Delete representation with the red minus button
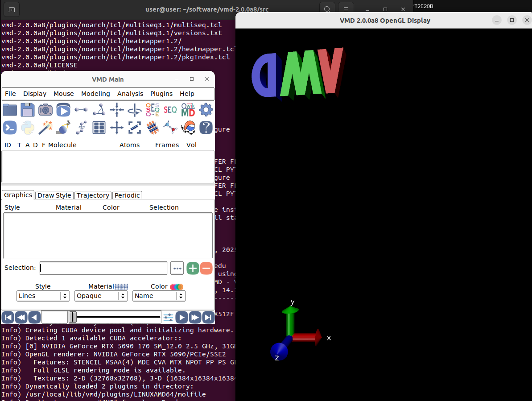The width and height of the screenshot is (532, 401). [206, 269]
